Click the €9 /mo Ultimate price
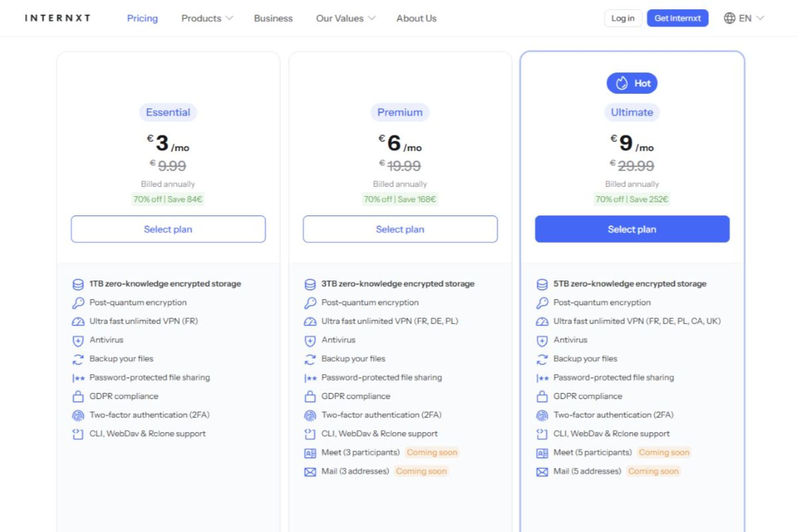 click(632, 143)
